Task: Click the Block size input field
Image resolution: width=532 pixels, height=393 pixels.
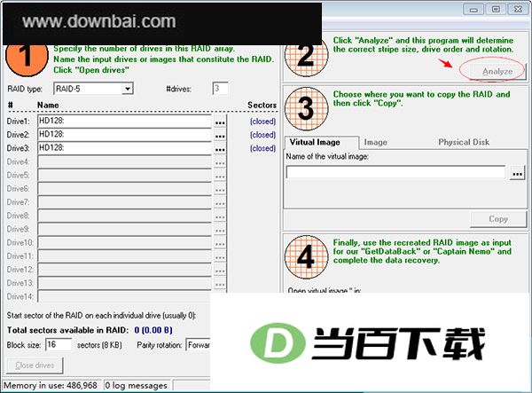Action: click(x=59, y=344)
